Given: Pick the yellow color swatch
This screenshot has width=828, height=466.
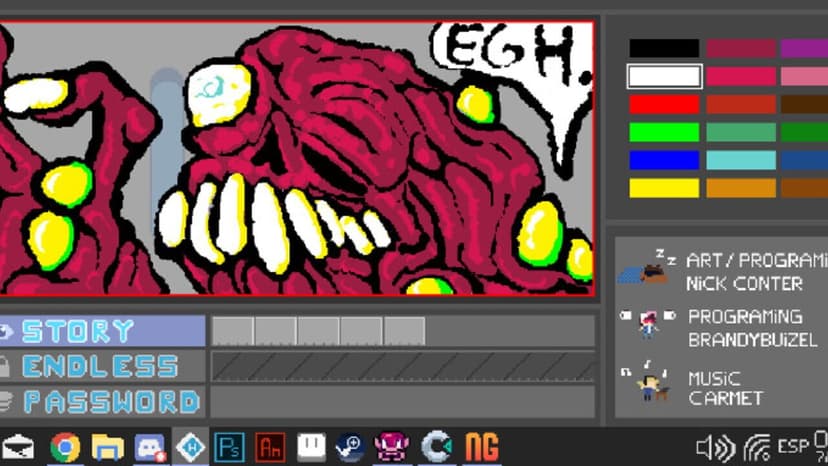Looking at the screenshot, I should pyautogui.click(x=664, y=188).
